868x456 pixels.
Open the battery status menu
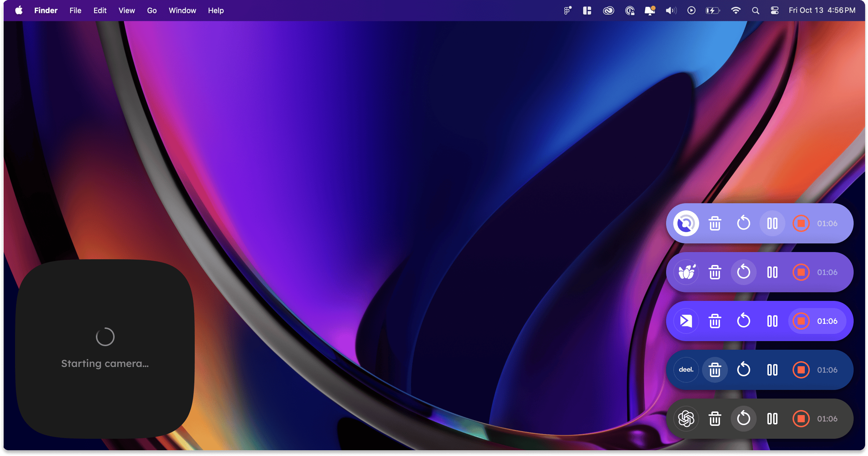pos(713,10)
